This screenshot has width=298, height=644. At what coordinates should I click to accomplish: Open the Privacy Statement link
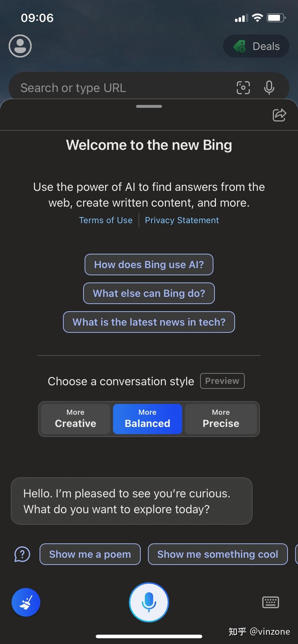(182, 220)
